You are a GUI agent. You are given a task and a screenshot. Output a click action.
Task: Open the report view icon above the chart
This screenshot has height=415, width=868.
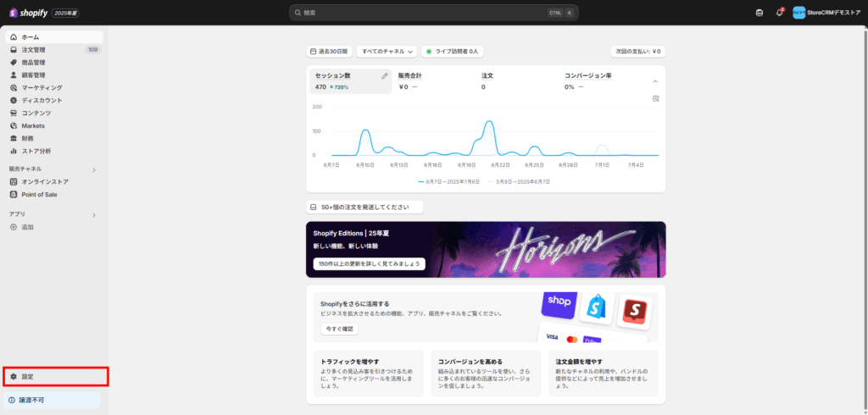(655, 98)
